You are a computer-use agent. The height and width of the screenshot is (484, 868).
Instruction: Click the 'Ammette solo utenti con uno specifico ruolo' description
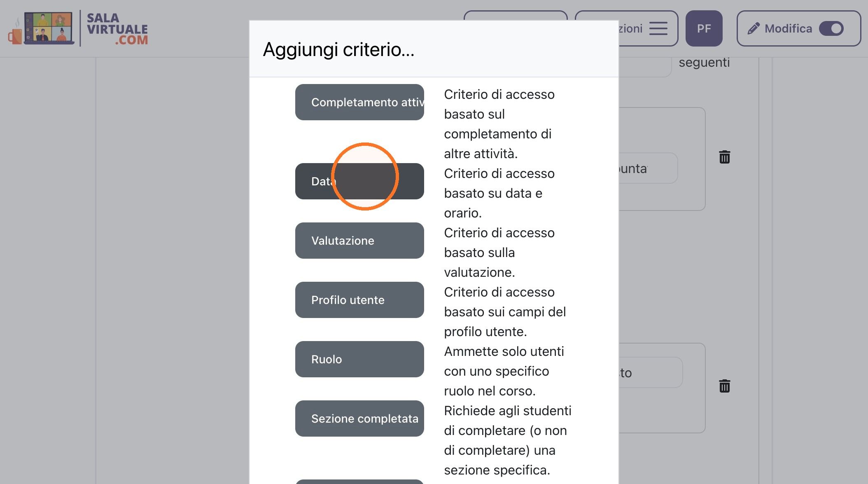point(504,371)
